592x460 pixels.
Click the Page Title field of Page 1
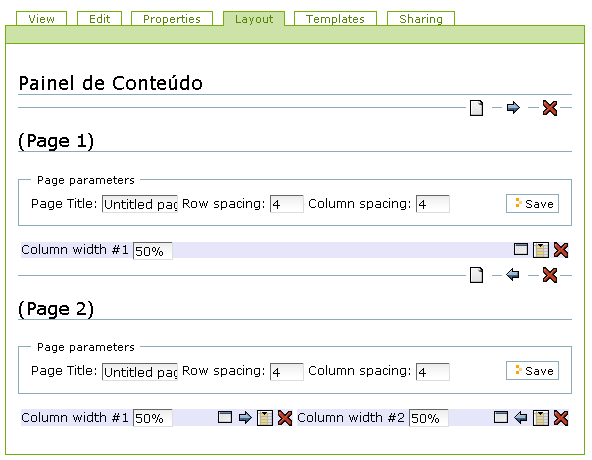(x=140, y=204)
